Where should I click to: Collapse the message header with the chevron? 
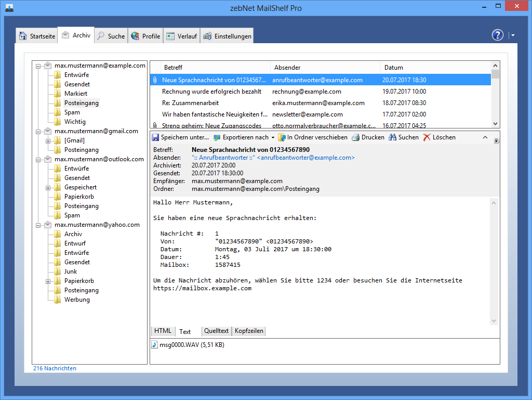pyautogui.click(x=485, y=137)
